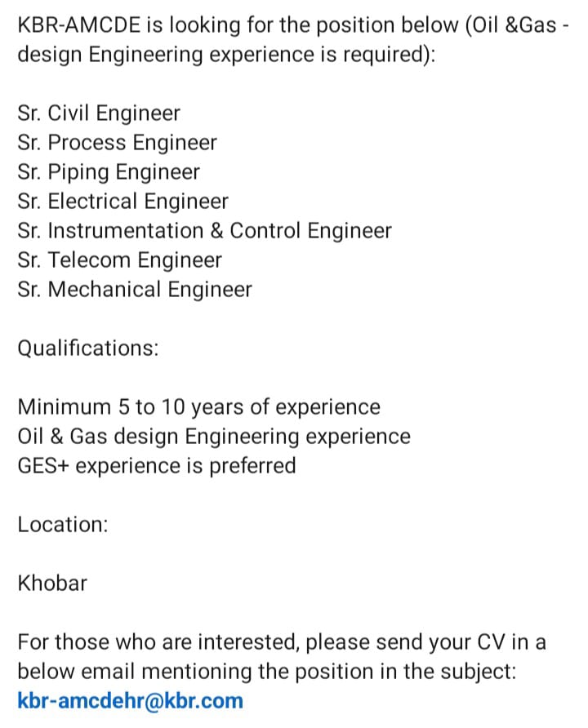Image resolution: width=588 pixels, height=728 pixels.
Task: Select the "Sr. Process Engineer" text
Action: click(117, 143)
